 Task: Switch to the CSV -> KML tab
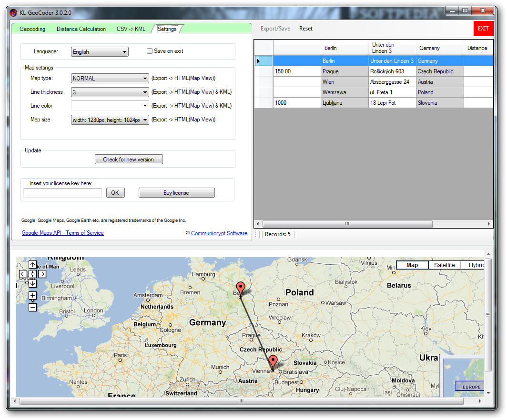coord(131,29)
